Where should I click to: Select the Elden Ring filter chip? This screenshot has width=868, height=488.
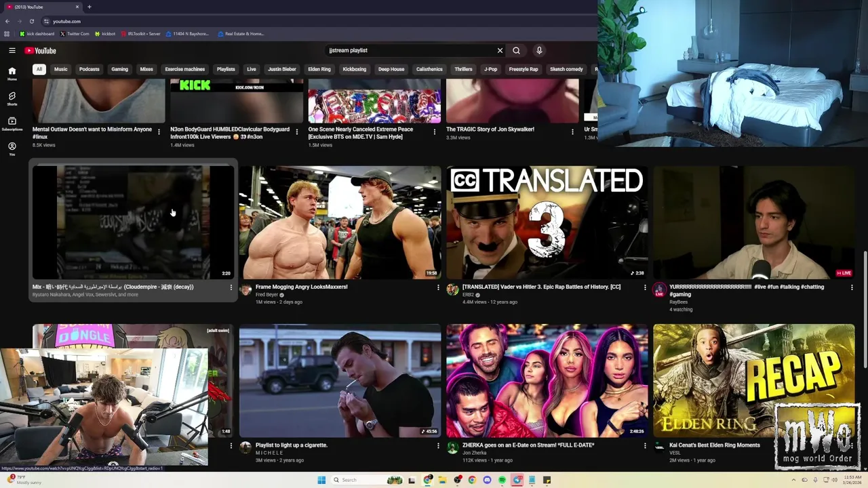(319, 69)
